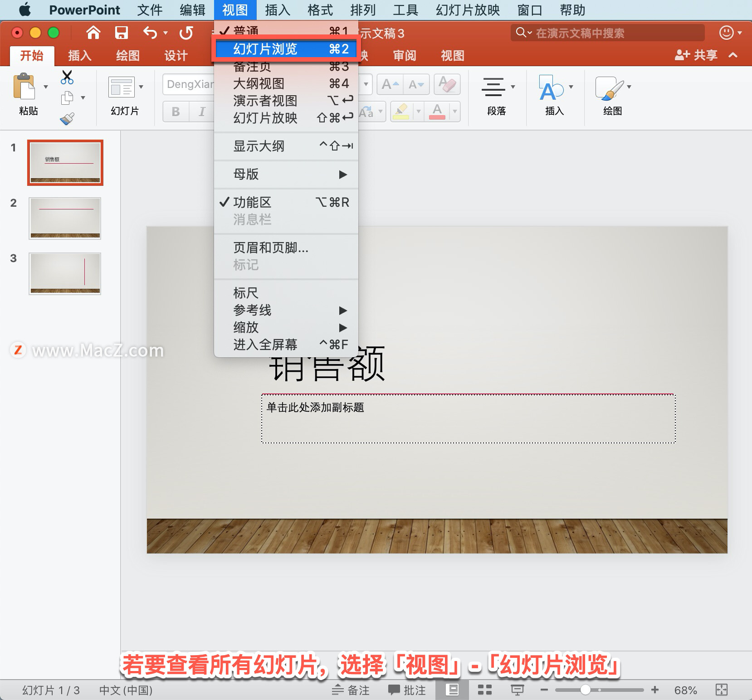The width and height of the screenshot is (752, 700).
Task: Toggle the Ribbon (功能区) menu option
Action: [286, 202]
